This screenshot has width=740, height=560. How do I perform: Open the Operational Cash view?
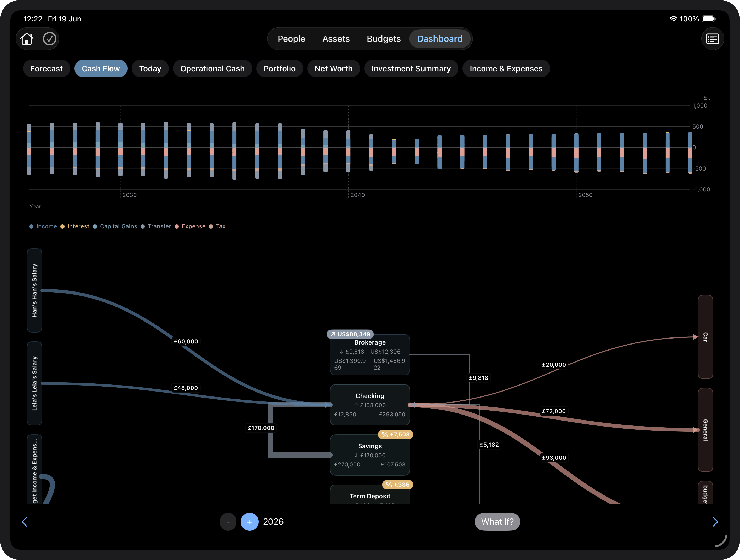tap(212, 68)
